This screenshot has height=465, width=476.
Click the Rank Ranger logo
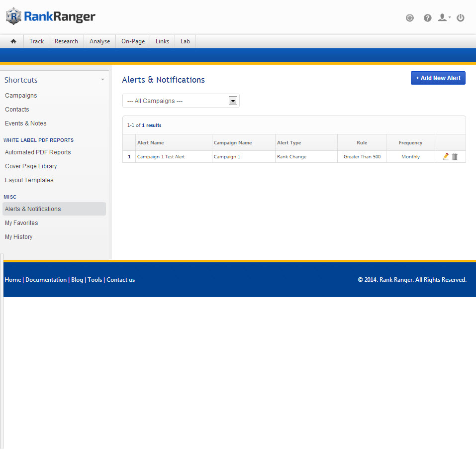pyautogui.click(x=51, y=16)
